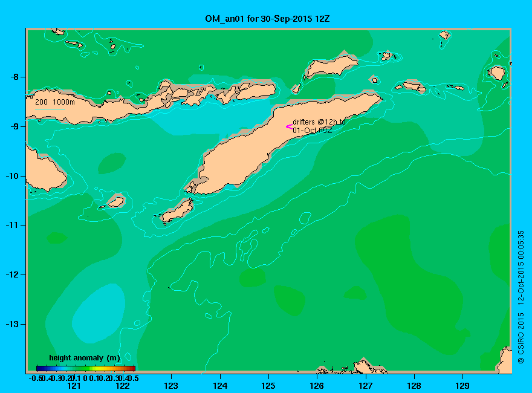Click the longitude label '128'
The image size is (532, 393).
click(414, 386)
